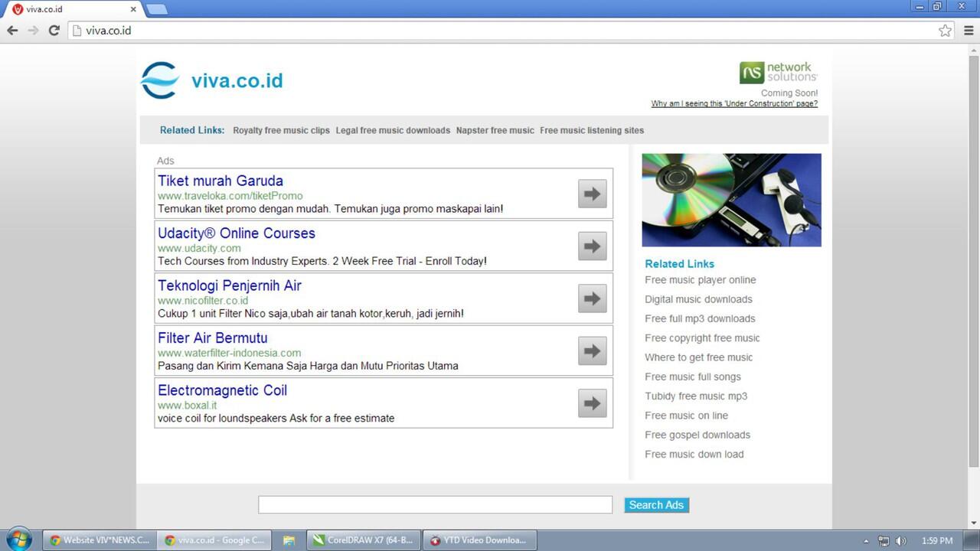Image resolution: width=980 pixels, height=551 pixels.
Task: Click the Network Solutions logo
Action: (x=778, y=73)
